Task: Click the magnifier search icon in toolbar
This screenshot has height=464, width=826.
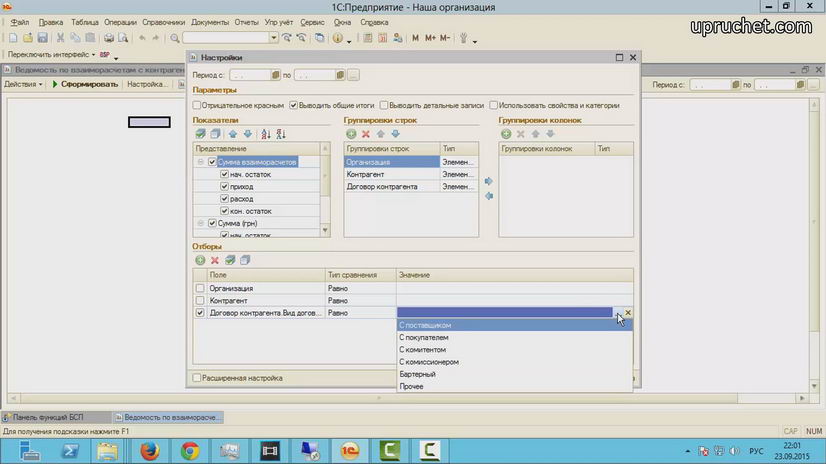Action: [175, 38]
